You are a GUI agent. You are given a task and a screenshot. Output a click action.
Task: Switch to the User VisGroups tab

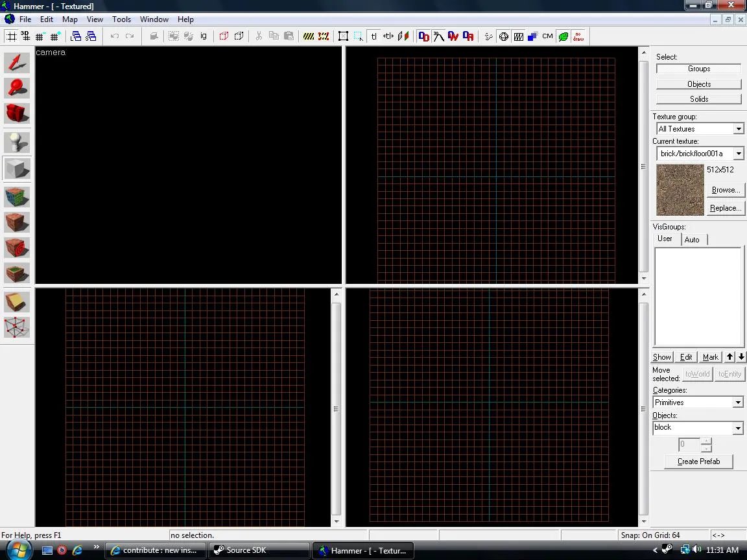665,239
